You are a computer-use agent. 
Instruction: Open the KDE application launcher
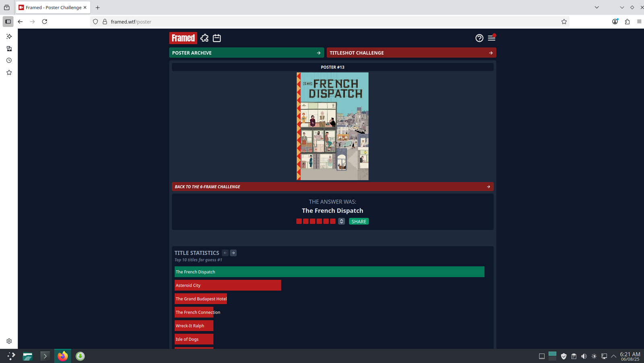tap(11, 356)
